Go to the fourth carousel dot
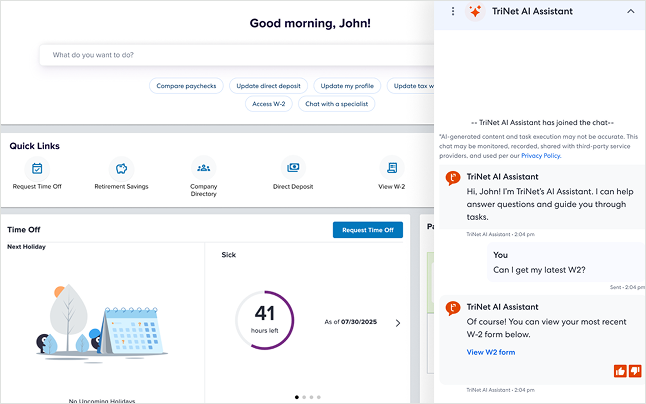This screenshot has height=404, width=646. click(x=318, y=397)
